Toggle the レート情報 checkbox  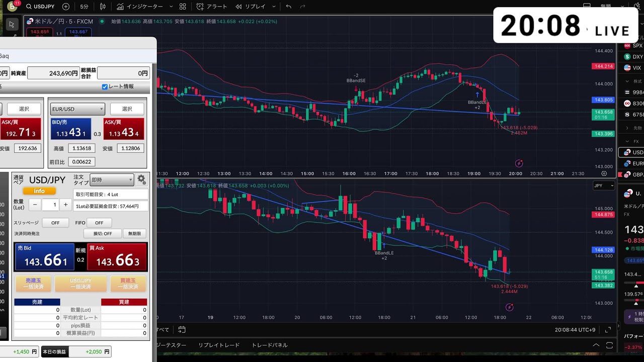coord(105,86)
